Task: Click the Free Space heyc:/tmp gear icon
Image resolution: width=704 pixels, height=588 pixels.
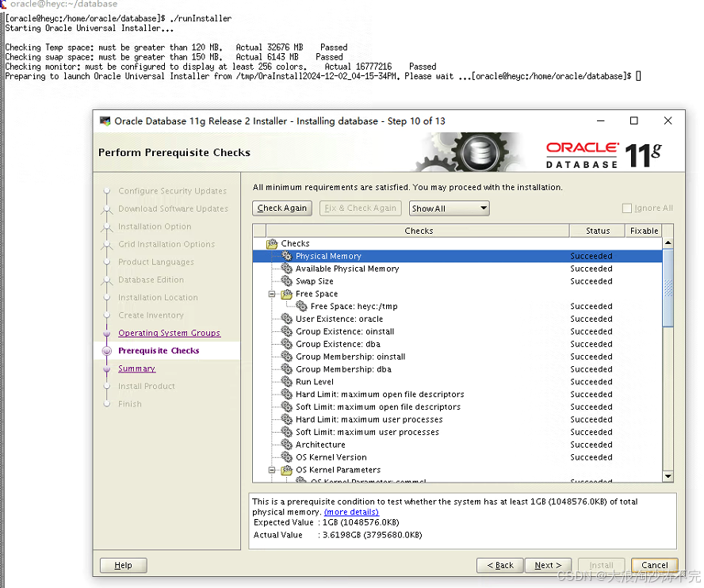Action: tap(301, 306)
